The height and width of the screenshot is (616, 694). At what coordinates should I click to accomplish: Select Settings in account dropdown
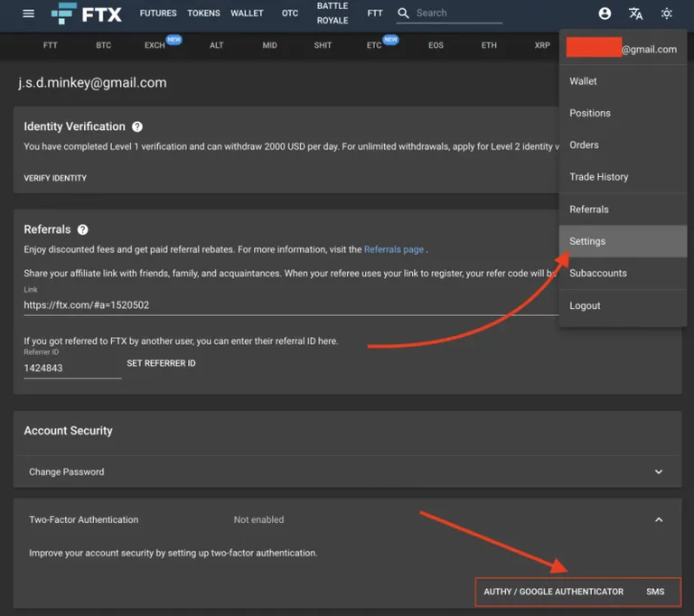click(623, 241)
